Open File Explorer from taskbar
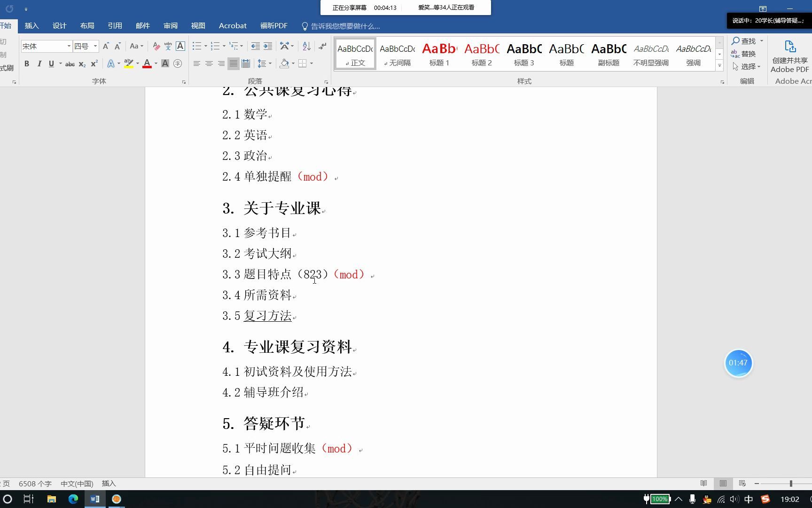812x508 pixels. tap(51, 499)
